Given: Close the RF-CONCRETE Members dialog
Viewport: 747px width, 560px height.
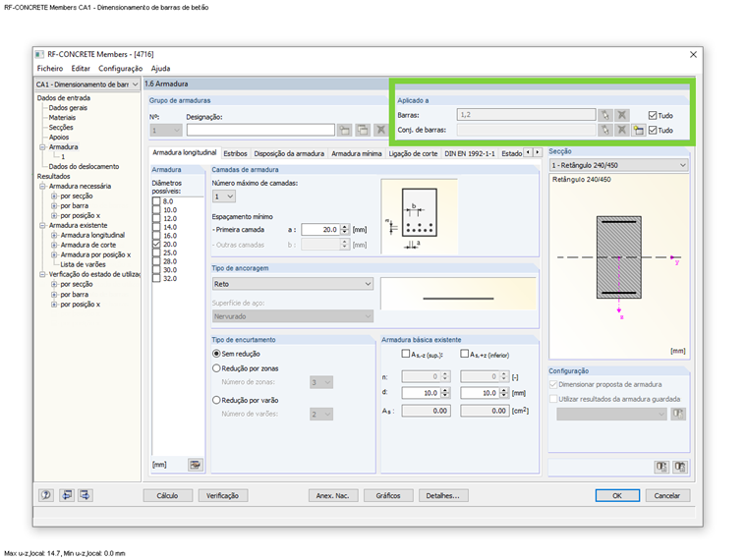Looking at the screenshot, I should [x=693, y=54].
